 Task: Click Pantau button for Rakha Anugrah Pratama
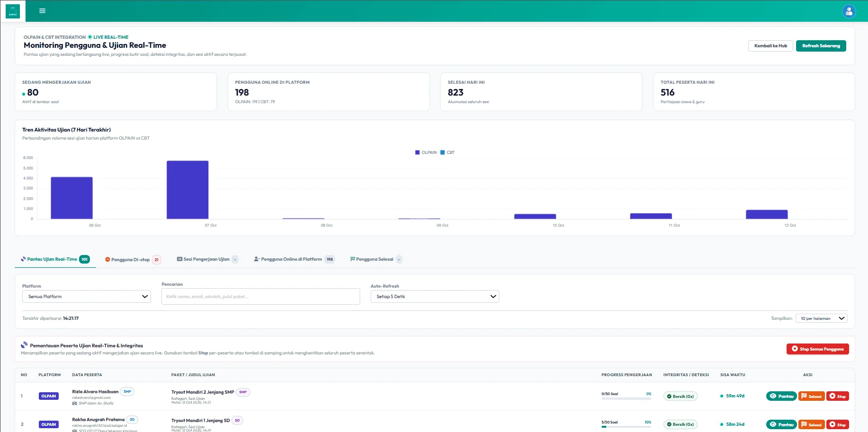tap(781, 424)
